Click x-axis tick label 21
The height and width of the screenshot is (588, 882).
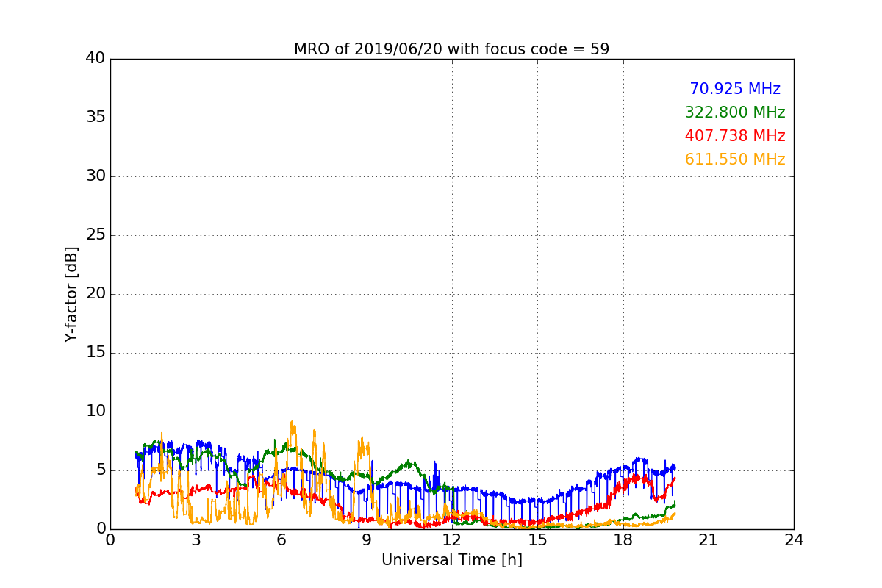[x=709, y=540]
